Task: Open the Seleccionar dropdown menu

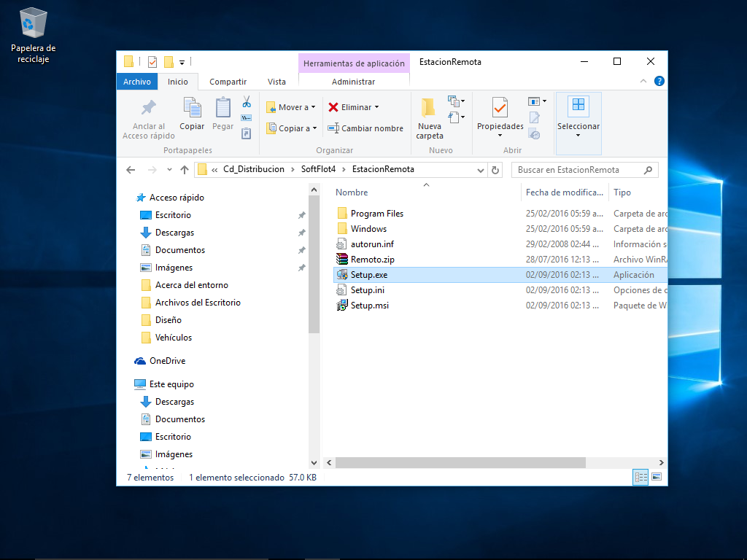Action: tap(578, 126)
